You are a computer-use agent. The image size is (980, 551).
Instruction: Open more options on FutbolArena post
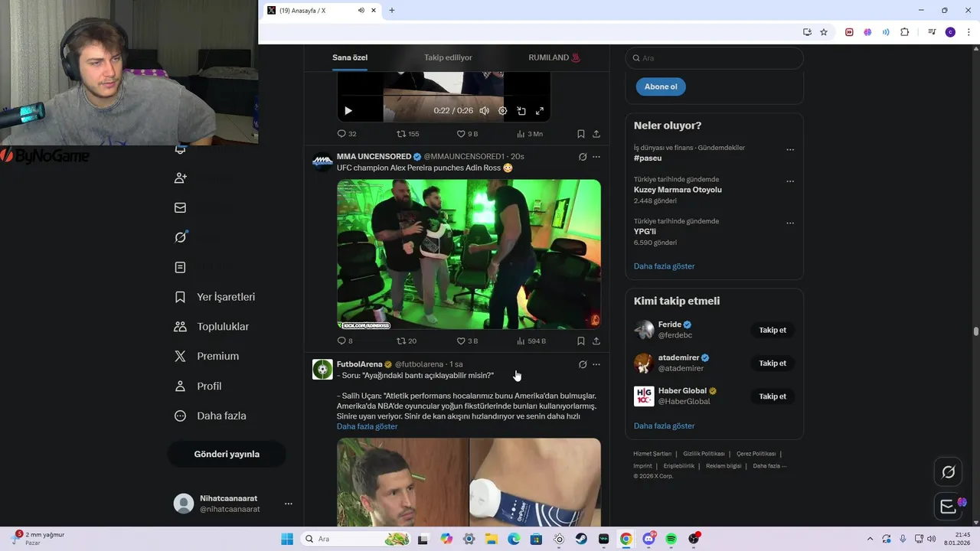596,364
